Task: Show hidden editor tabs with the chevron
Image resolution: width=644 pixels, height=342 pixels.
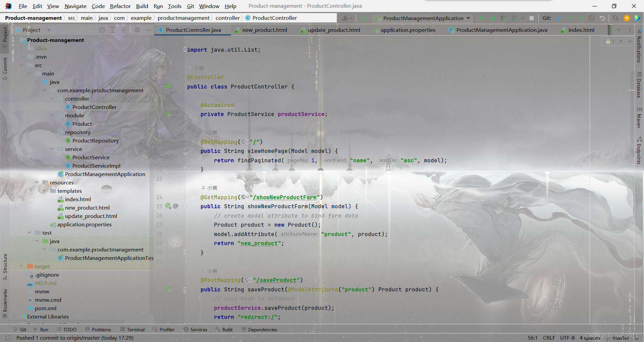Action: click(619, 30)
